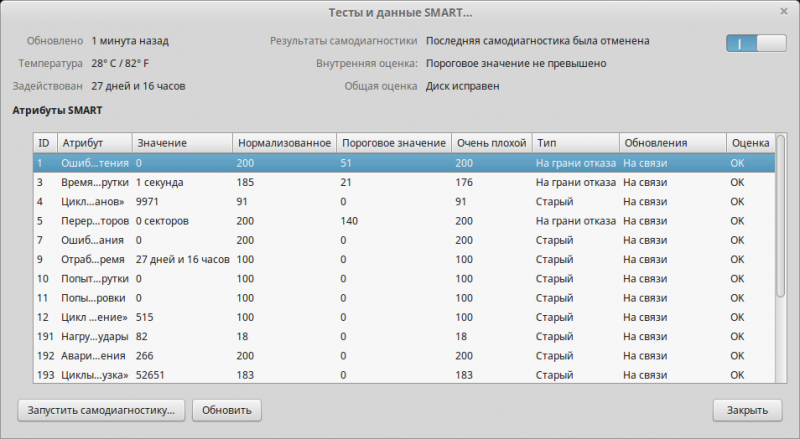Sort by Обновления column header

672,143
